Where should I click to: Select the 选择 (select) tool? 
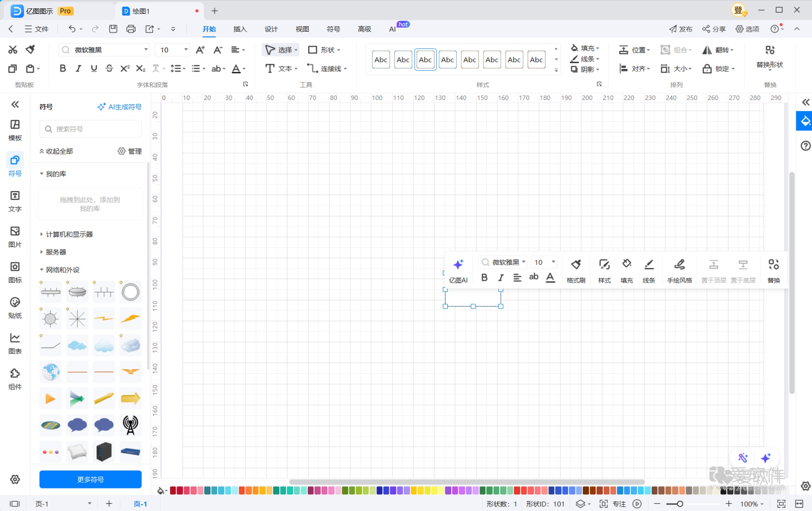coord(282,50)
